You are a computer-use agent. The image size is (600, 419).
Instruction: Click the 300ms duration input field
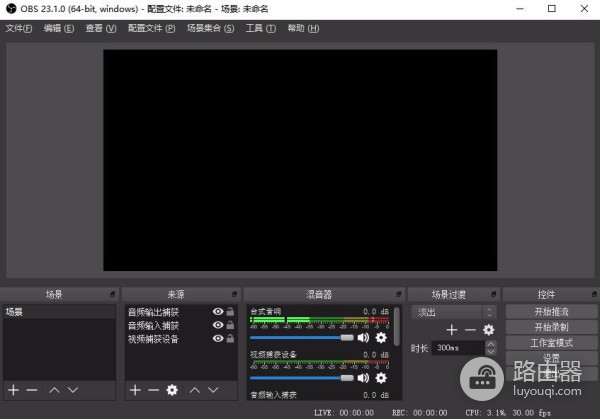coord(458,348)
